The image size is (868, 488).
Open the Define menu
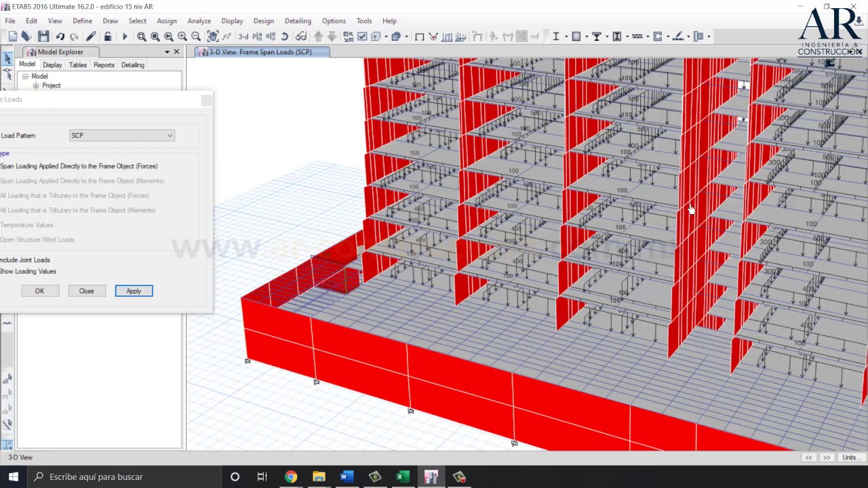82,21
